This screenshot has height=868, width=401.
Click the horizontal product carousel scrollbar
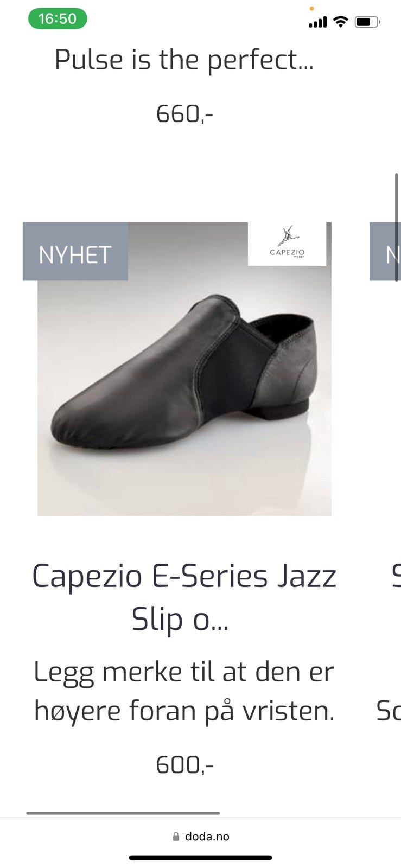[x=123, y=813]
